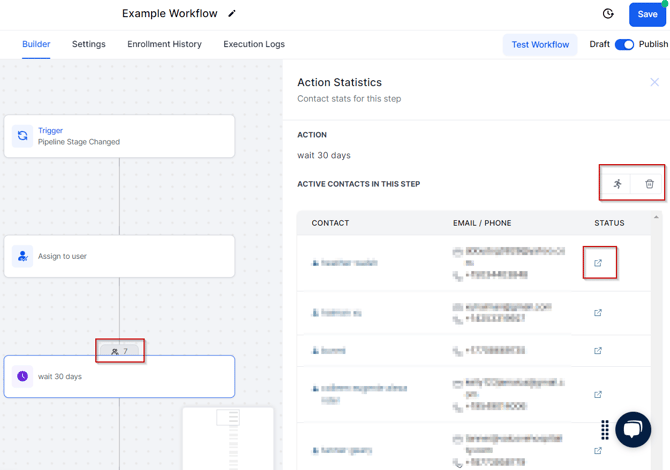Close the Action Statistics panel
Viewport: 670px width, 470px height.
(655, 82)
